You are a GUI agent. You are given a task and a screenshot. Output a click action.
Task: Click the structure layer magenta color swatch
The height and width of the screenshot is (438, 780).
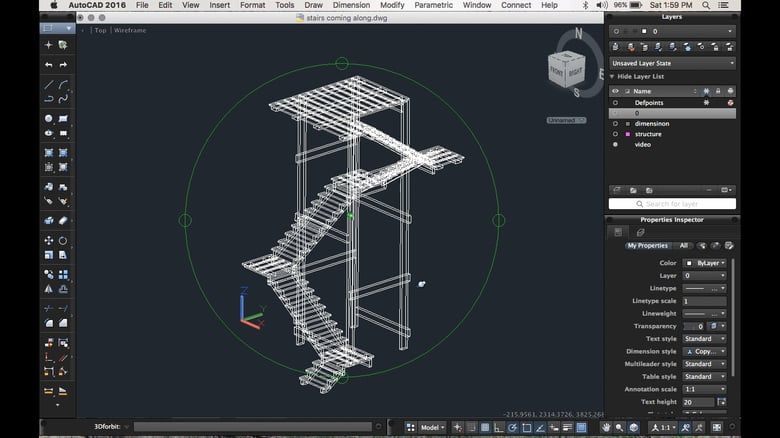tap(628, 134)
